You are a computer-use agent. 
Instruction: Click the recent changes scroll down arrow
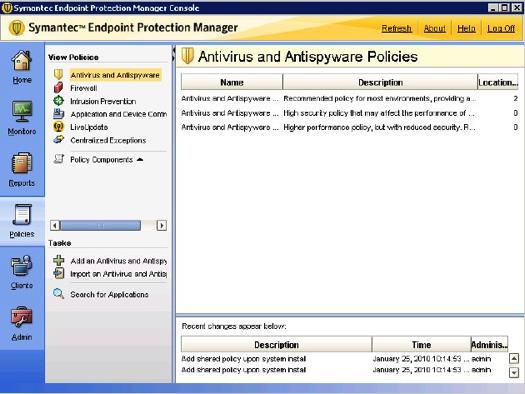click(514, 372)
